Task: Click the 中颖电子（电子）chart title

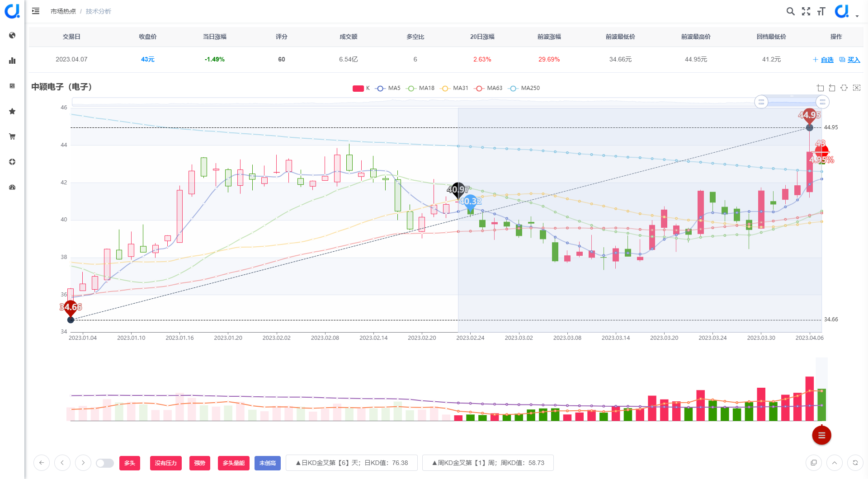Action: click(x=61, y=87)
